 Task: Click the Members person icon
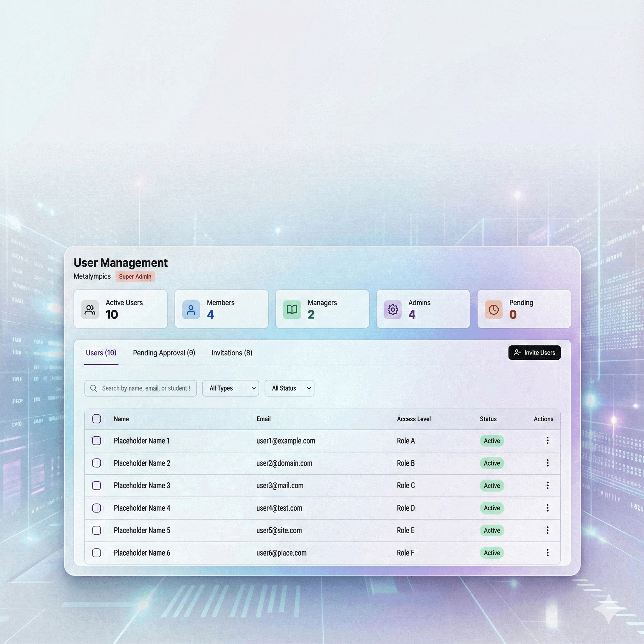[x=191, y=310]
